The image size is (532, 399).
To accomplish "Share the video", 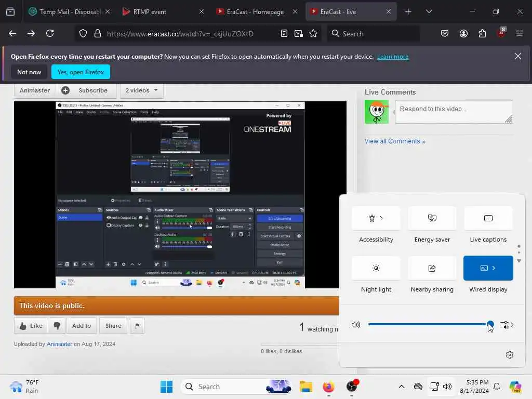I will click(113, 326).
